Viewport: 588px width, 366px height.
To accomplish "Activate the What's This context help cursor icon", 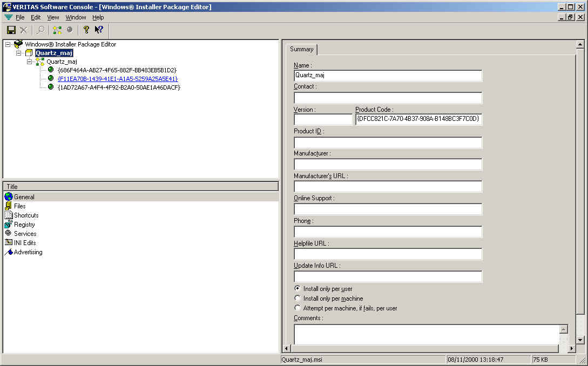I will coord(99,30).
